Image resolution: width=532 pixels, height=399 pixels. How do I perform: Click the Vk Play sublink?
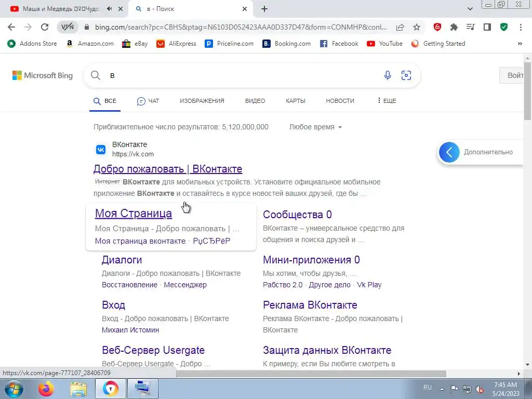pos(369,285)
